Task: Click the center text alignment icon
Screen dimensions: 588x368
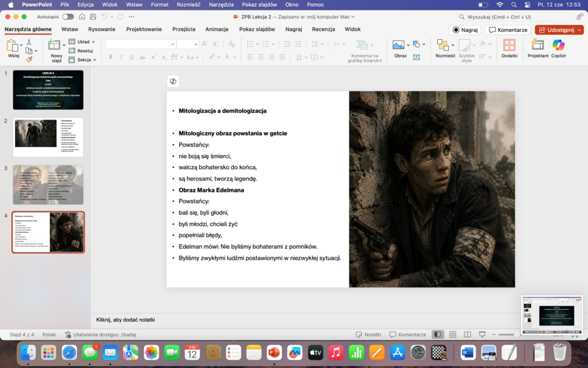Action: coord(261,57)
